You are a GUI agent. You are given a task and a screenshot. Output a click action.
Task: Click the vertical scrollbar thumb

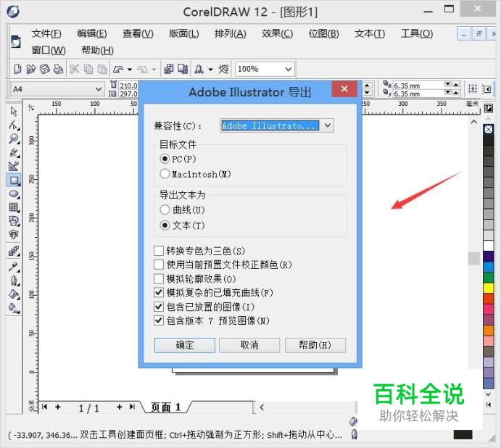pos(474,259)
